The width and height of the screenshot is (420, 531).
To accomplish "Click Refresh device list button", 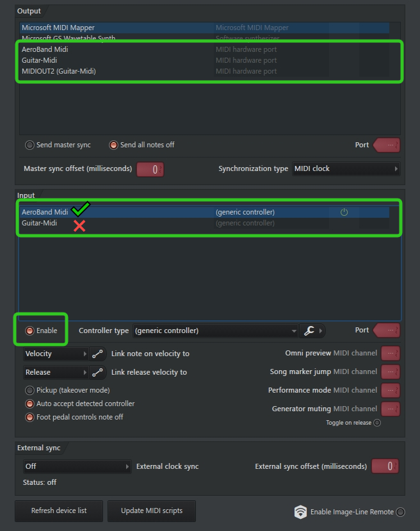I will (x=59, y=511).
